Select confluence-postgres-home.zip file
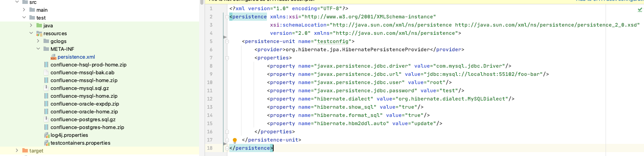Image resolution: width=644 pixels, height=156 pixels. 87,127
